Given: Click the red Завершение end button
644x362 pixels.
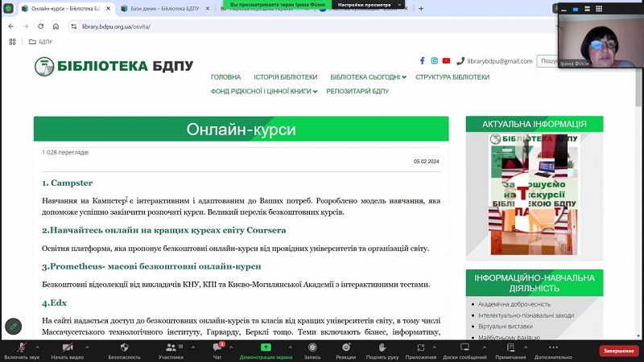Looking at the screenshot, I should (618, 351).
